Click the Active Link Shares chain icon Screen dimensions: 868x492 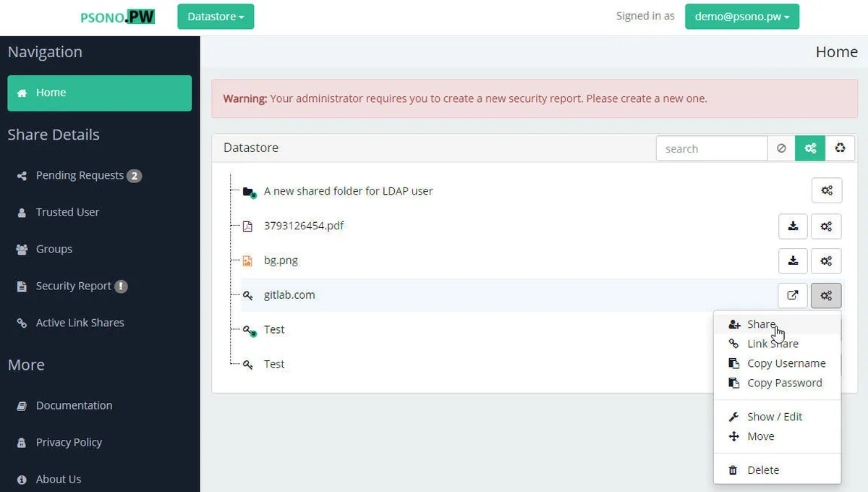[22, 323]
